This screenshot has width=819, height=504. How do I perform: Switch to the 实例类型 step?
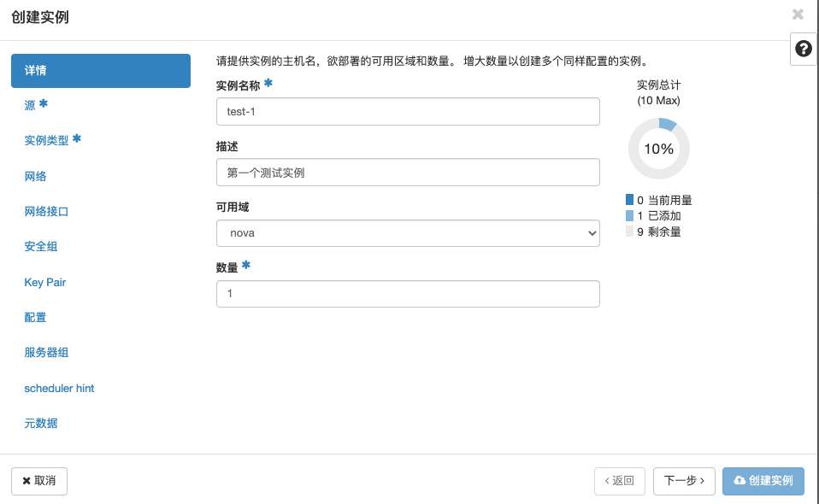pos(47,140)
